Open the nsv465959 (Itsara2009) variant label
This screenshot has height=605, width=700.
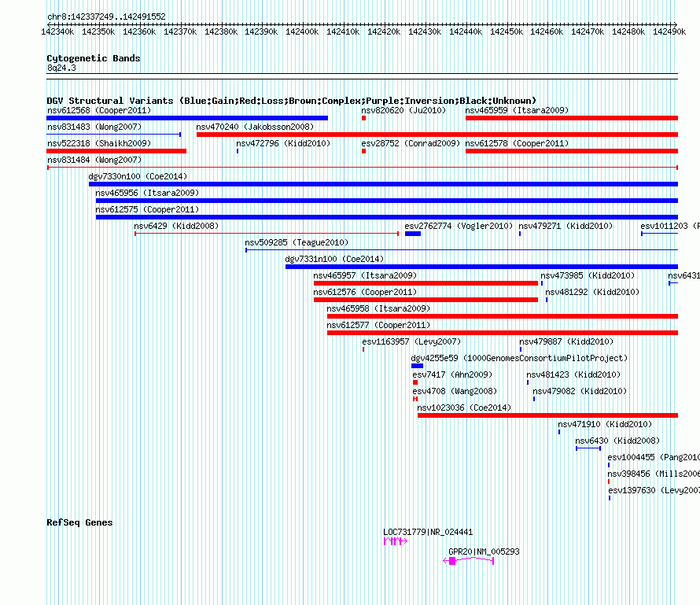tap(517, 110)
